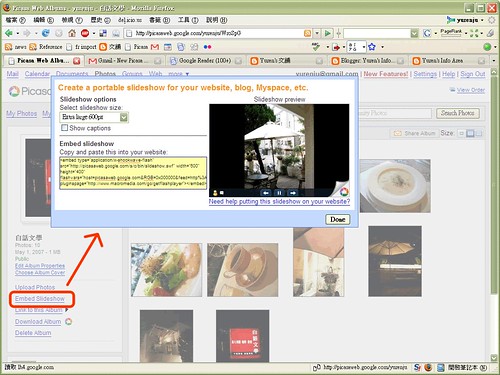Open the 工具 (Tools) menu

click(188, 20)
